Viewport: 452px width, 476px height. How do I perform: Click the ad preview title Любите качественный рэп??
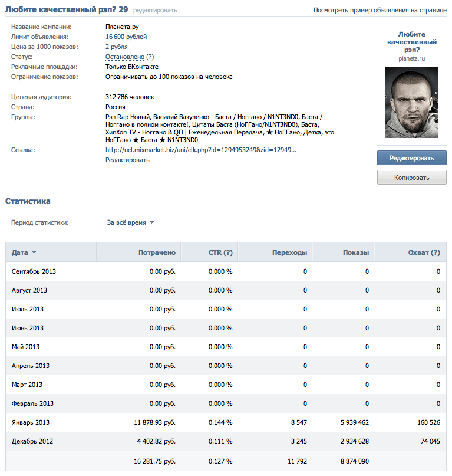pyautogui.click(x=412, y=42)
